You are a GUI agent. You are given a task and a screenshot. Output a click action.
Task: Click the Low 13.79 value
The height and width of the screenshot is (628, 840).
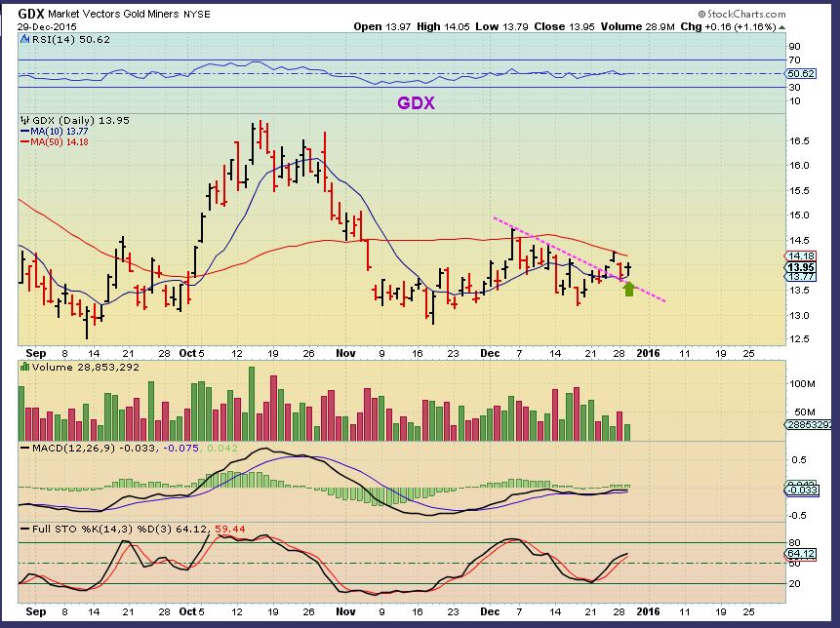point(502,26)
